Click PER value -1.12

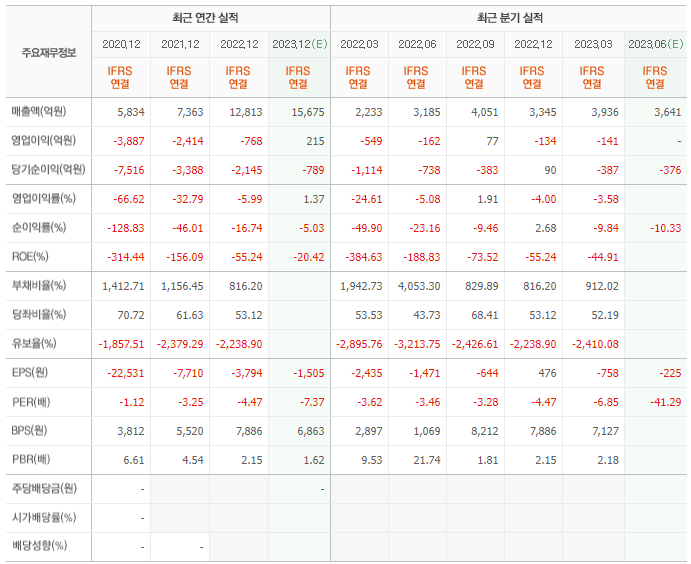[132, 403]
